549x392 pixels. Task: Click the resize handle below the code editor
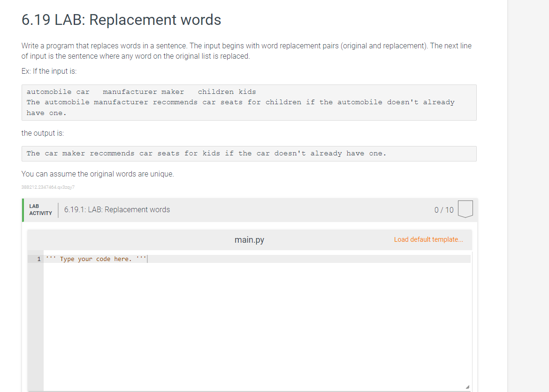click(467, 386)
